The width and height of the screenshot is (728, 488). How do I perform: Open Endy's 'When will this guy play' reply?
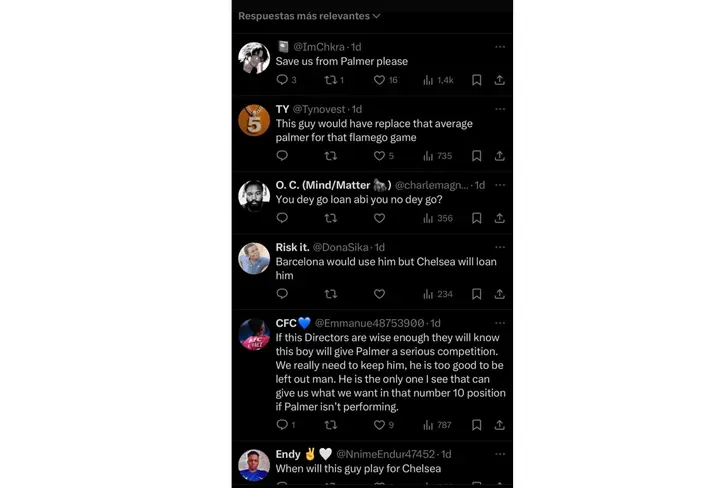tap(360, 470)
